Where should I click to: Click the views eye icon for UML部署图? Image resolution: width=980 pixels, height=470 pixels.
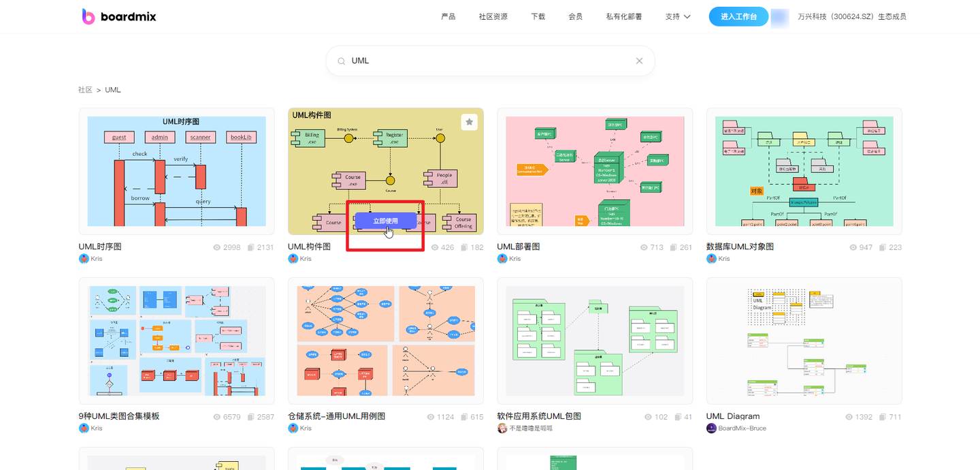tap(644, 247)
